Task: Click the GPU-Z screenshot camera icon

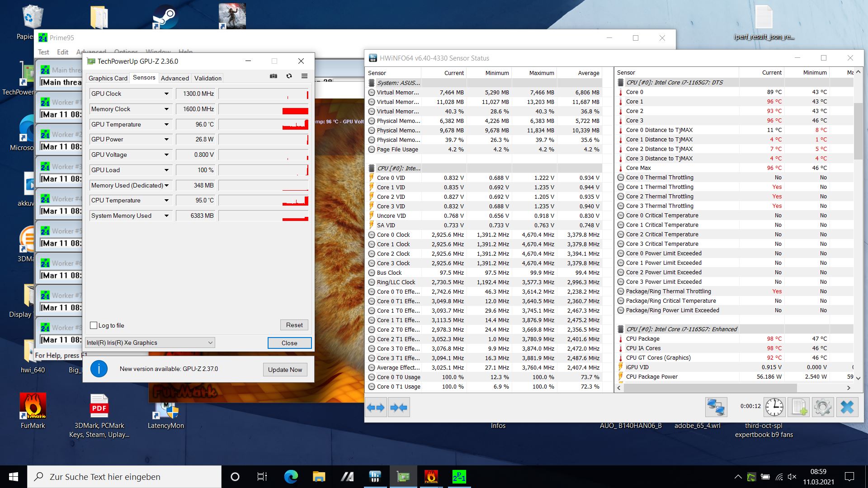Action: click(x=274, y=76)
